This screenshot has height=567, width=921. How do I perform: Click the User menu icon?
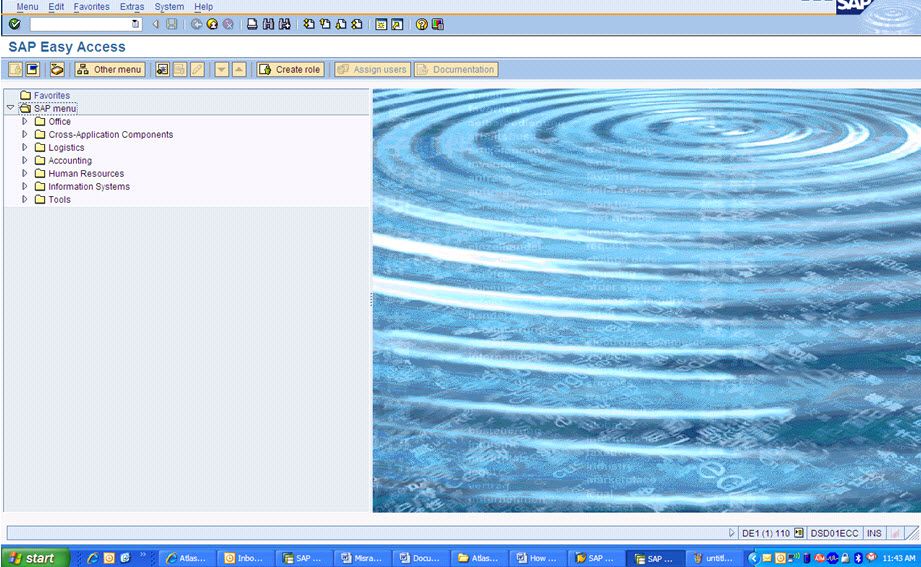pos(15,69)
